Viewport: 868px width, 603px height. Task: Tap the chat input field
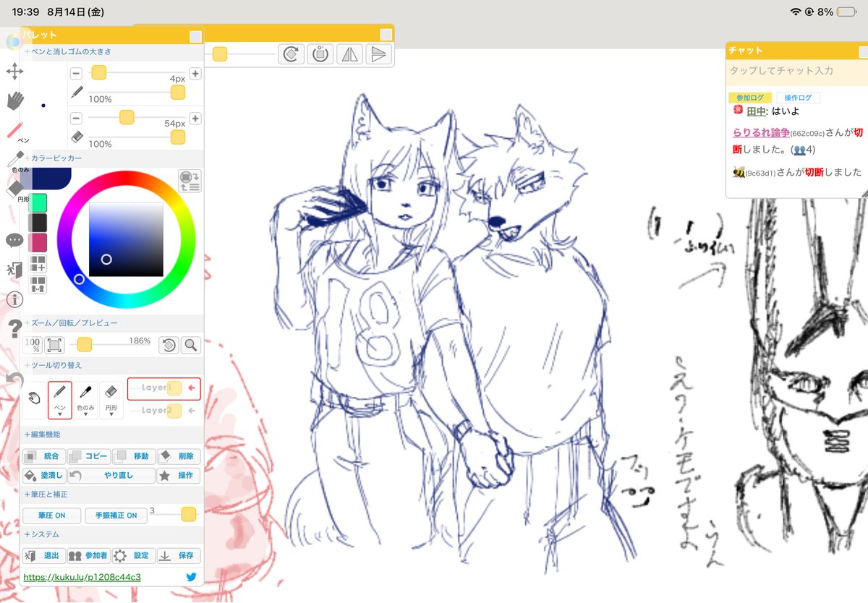coord(796,71)
